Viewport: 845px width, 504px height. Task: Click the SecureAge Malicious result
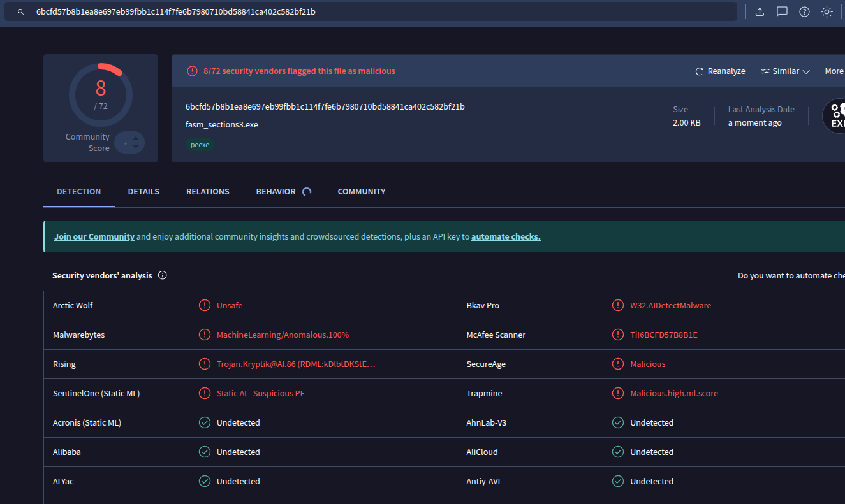(648, 364)
